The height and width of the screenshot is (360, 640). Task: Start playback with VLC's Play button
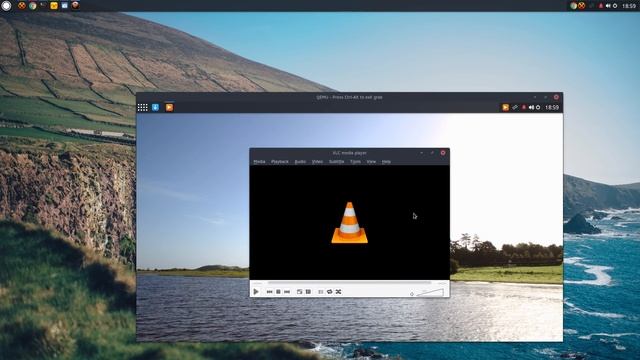(x=256, y=291)
